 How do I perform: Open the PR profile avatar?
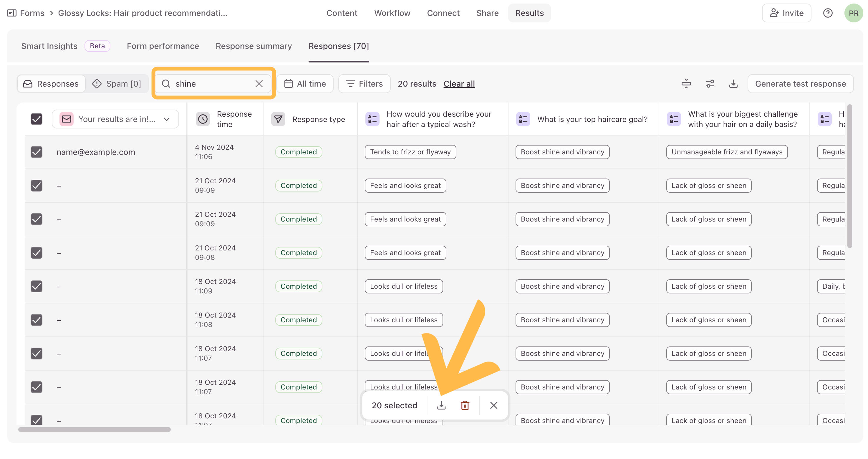click(854, 13)
